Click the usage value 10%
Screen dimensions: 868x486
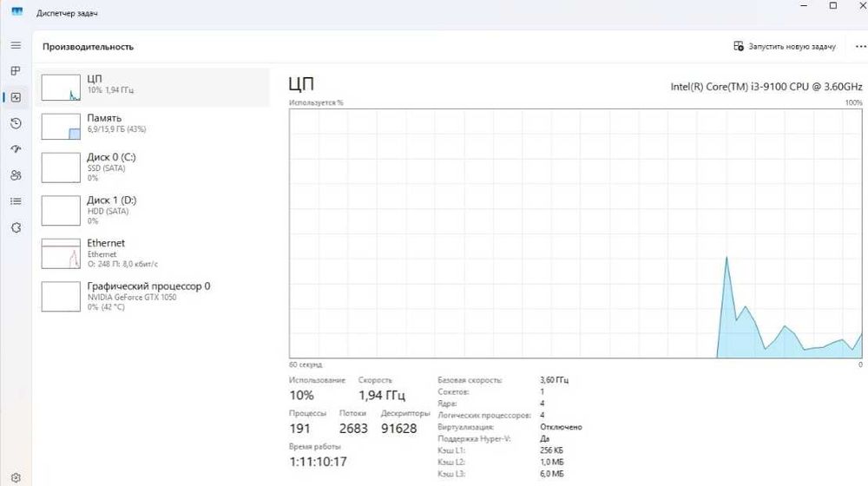(x=302, y=395)
